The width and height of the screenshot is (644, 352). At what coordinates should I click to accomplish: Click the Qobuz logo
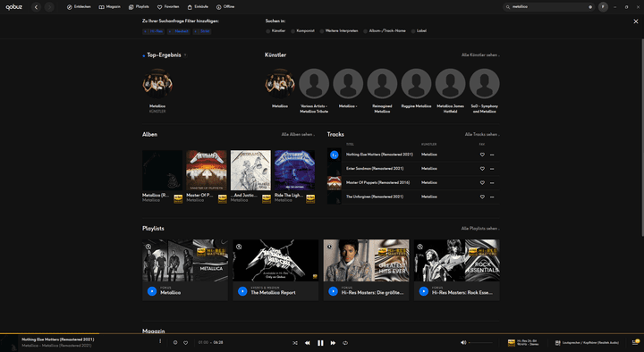coord(14,7)
